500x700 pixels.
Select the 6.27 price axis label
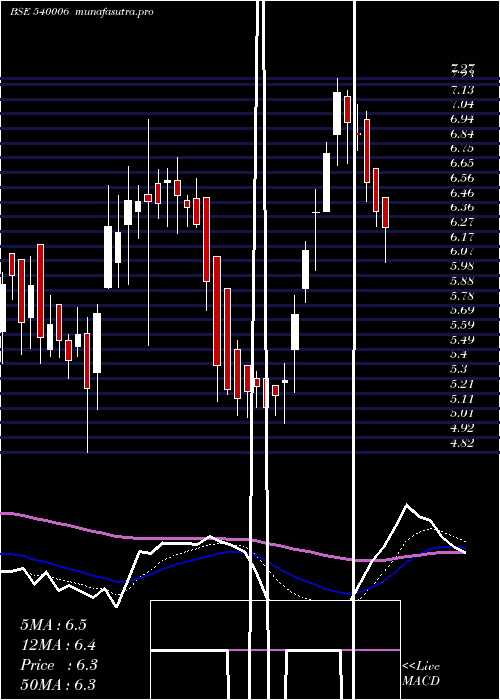coord(462,222)
